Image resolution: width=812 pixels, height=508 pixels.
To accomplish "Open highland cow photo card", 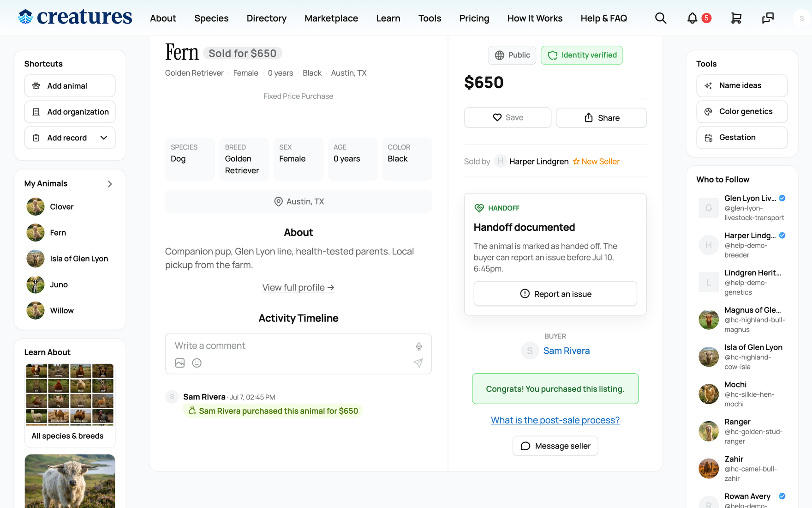I will 70,481.
